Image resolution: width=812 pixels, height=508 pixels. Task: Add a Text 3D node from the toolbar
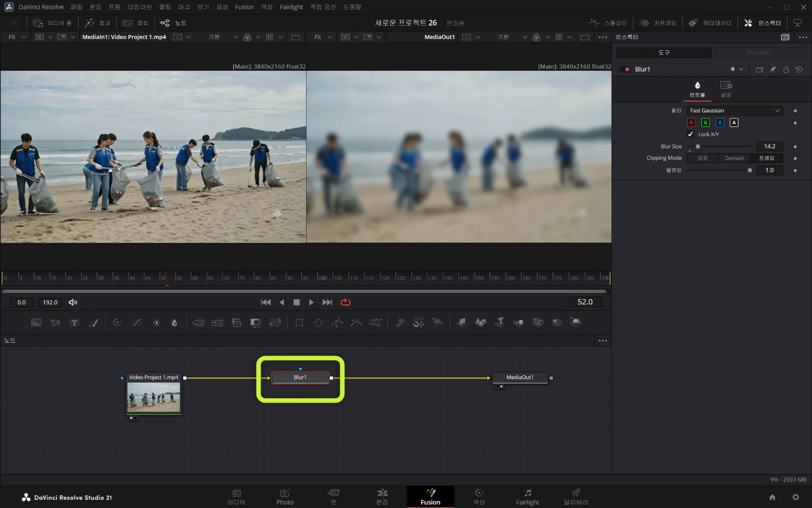point(500,322)
